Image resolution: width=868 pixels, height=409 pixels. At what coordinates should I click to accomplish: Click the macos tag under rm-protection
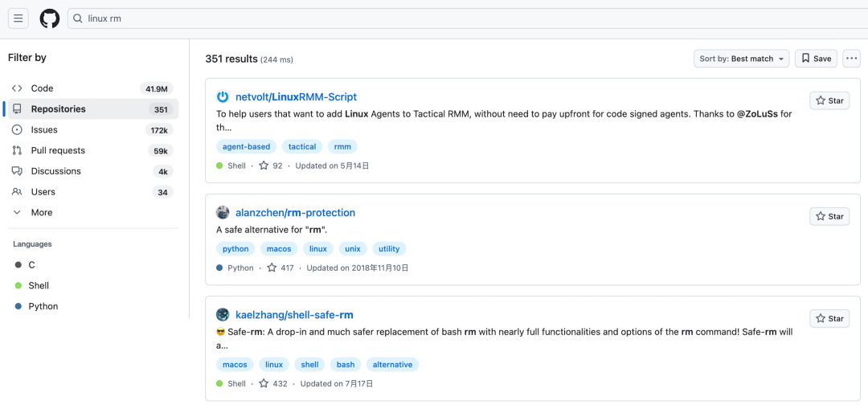[x=279, y=249]
